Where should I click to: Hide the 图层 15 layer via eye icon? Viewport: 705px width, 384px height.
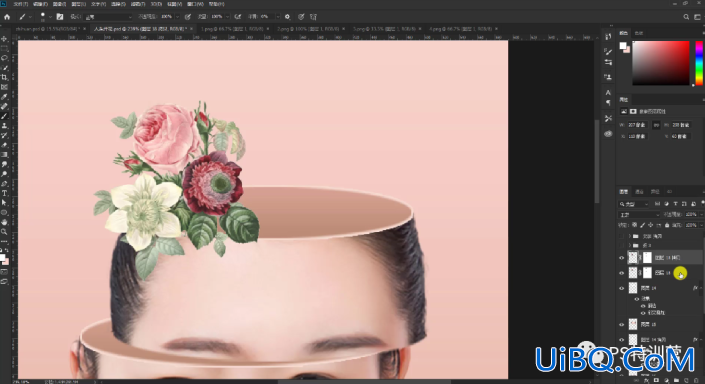click(x=622, y=324)
